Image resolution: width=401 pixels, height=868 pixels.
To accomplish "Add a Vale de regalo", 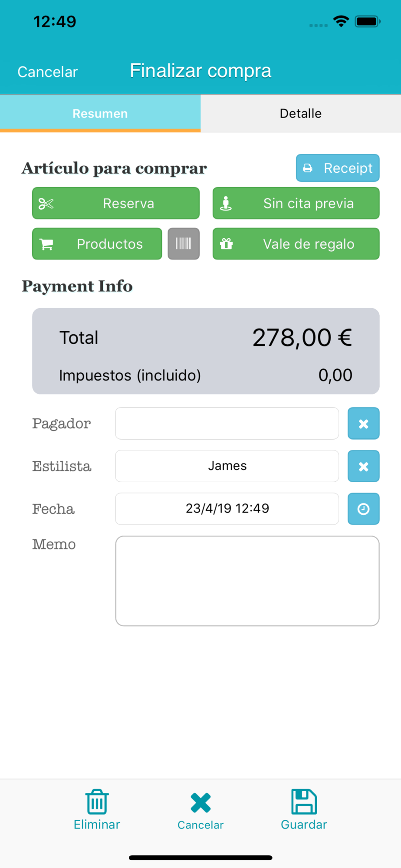I will click(x=296, y=243).
